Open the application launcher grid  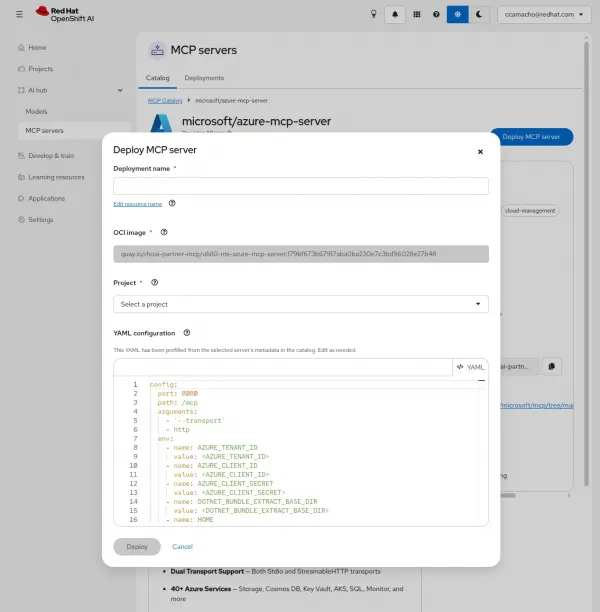pos(417,14)
